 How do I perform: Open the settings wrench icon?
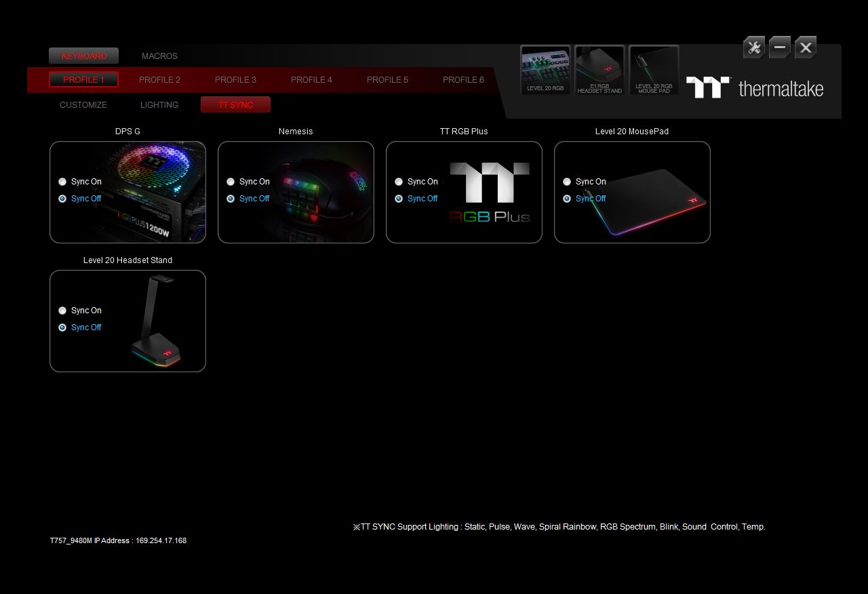pyautogui.click(x=754, y=47)
